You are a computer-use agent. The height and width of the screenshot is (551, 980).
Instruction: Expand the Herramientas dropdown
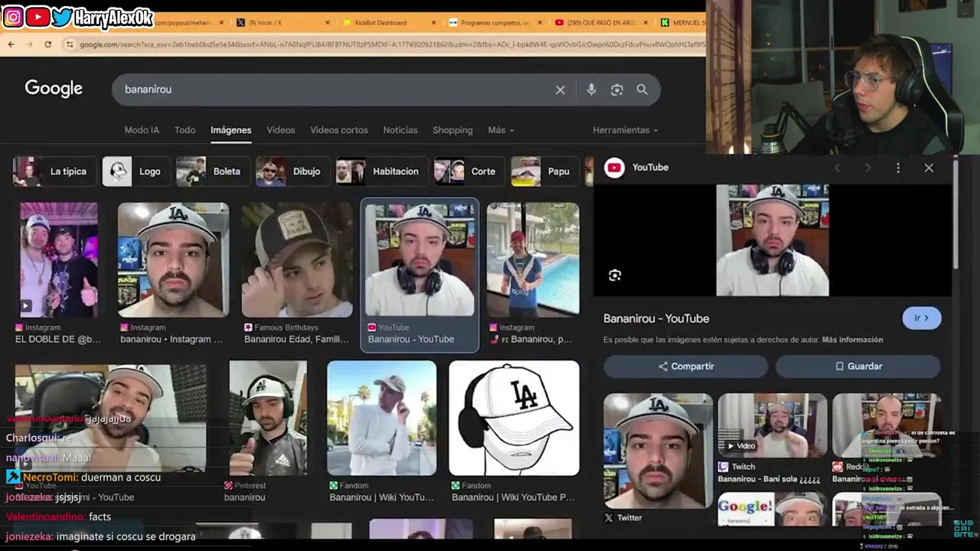(625, 130)
